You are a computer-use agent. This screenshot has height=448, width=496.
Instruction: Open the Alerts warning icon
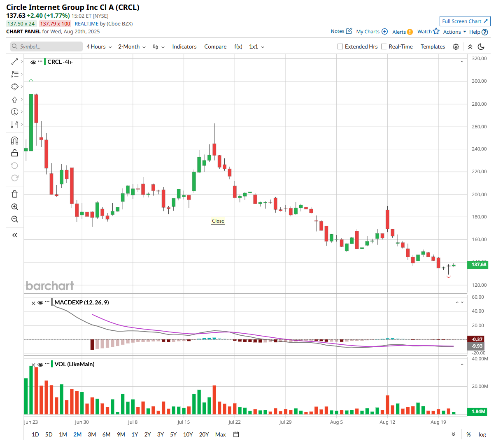pos(410,32)
